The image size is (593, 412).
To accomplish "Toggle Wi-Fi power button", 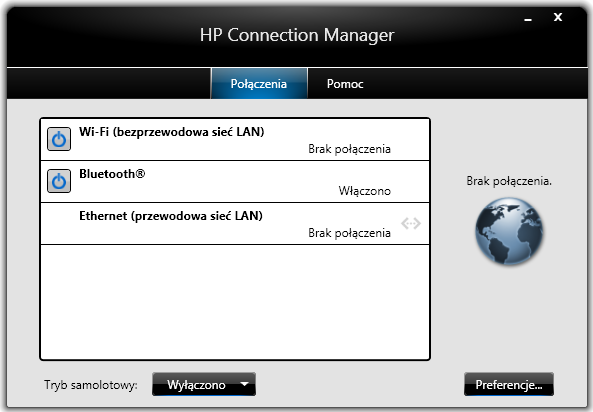I will tap(59, 139).
